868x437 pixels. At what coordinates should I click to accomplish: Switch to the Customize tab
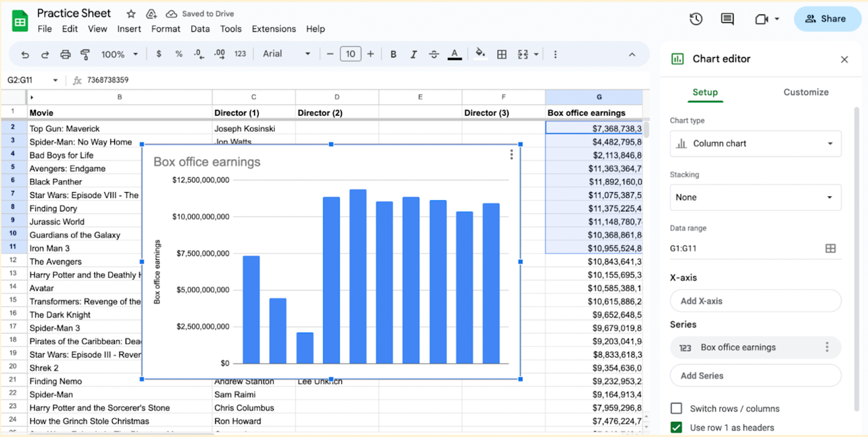[806, 92]
